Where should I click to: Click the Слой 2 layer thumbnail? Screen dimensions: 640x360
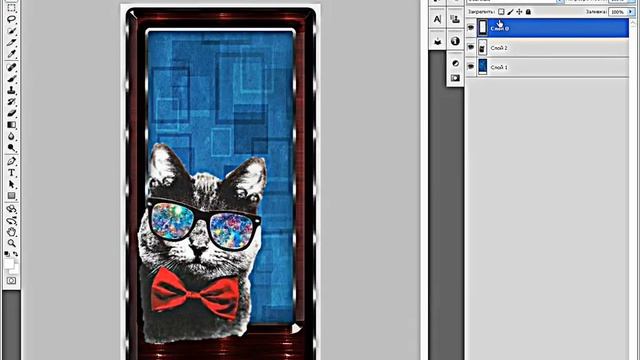click(x=482, y=47)
